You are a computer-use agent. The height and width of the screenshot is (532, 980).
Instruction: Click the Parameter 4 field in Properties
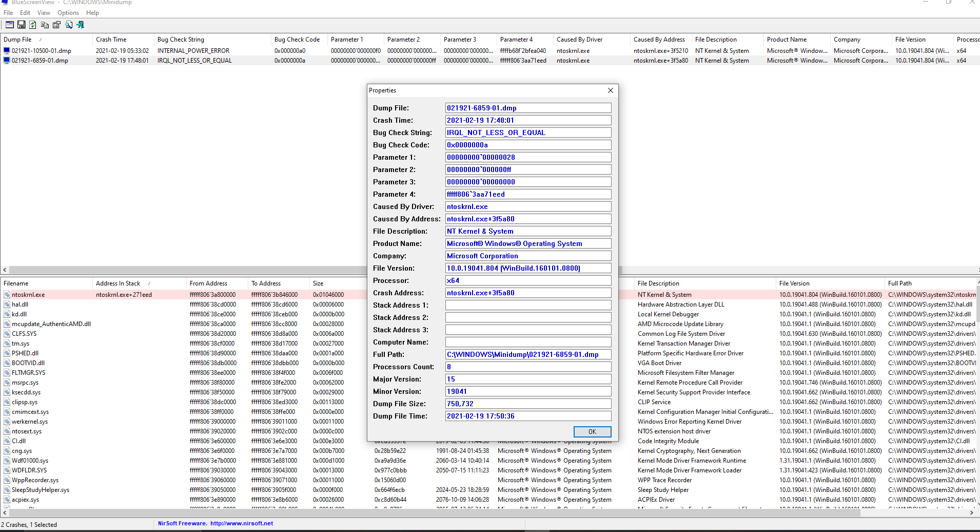pos(528,194)
